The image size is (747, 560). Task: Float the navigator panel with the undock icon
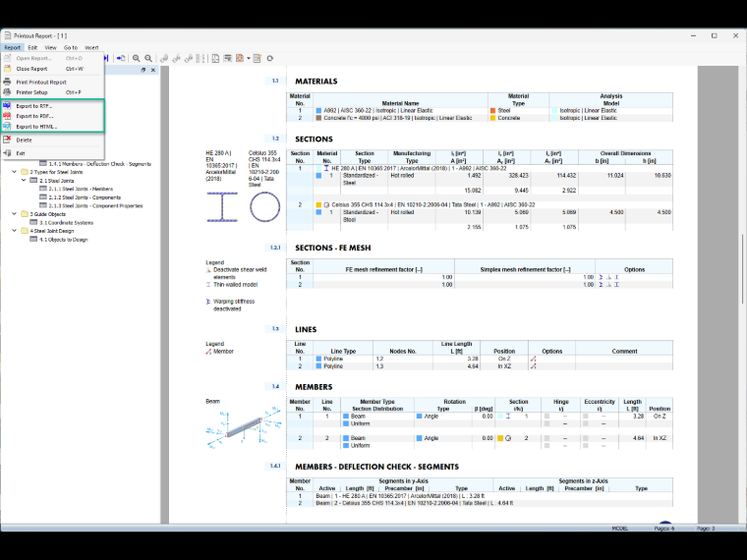(x=144, y=70)
